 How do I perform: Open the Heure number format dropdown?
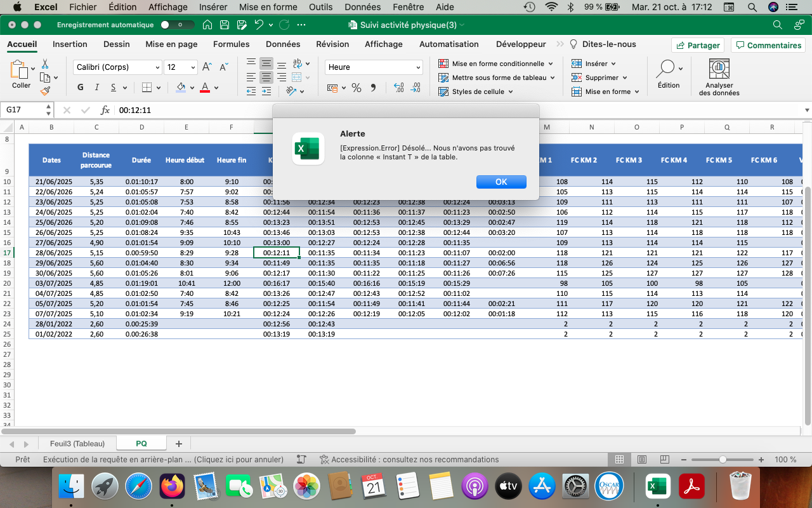(374, 67)
